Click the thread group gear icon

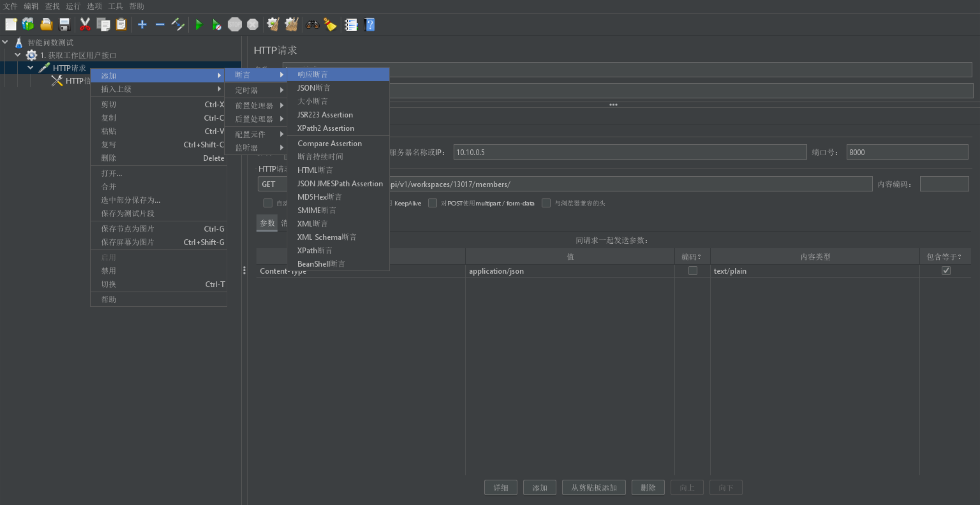[31, 55]
